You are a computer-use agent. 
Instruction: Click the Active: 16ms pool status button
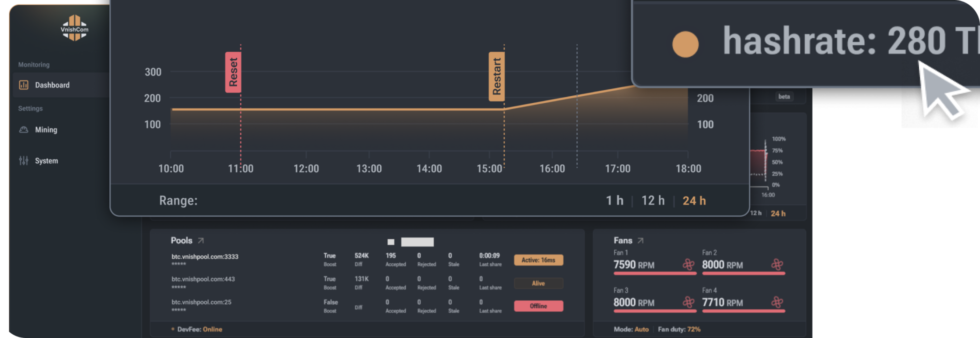point(538,260)
